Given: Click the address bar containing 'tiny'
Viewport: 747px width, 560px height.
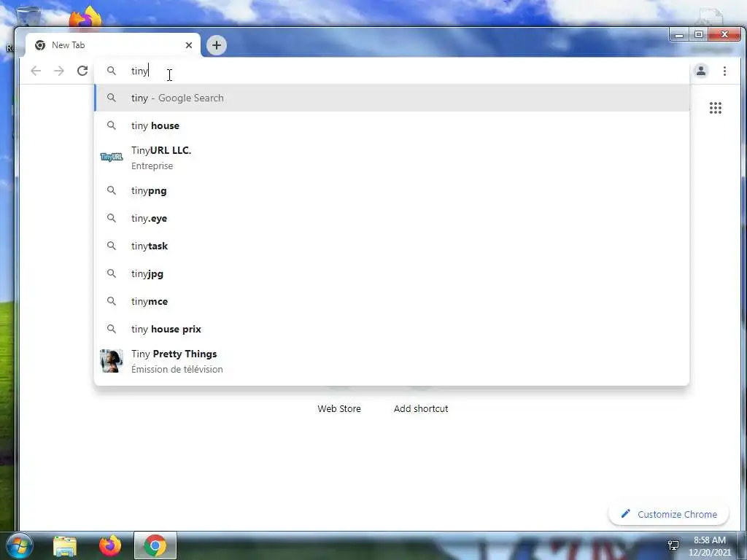Looking at the screenshot, I should 392,71.
